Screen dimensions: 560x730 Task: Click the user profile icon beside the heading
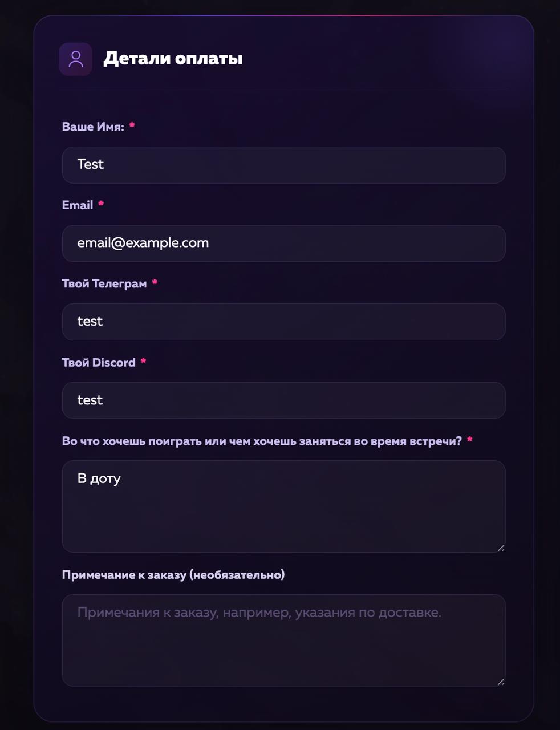tap(75, 59)
